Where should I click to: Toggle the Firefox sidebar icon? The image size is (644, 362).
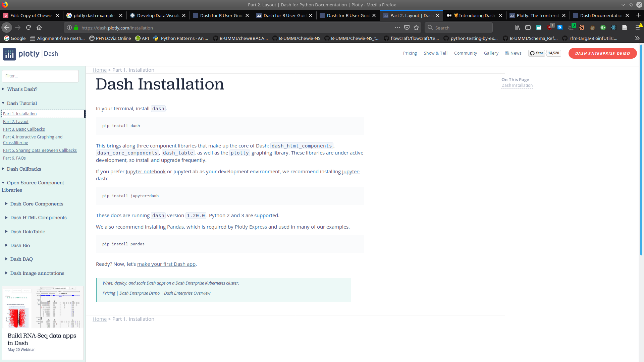(x=528, y=27)
